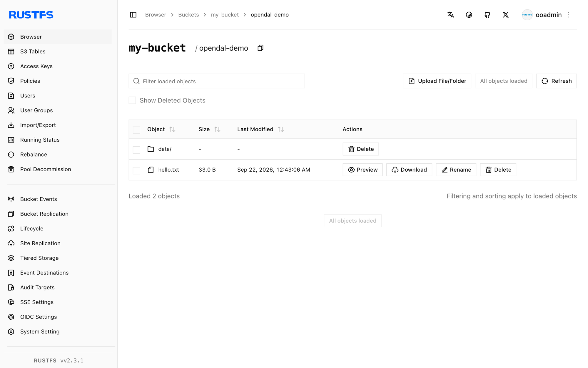Screen dimensions: 588x368
Task: Delete the hello.txt file
Action: [498, 170]
